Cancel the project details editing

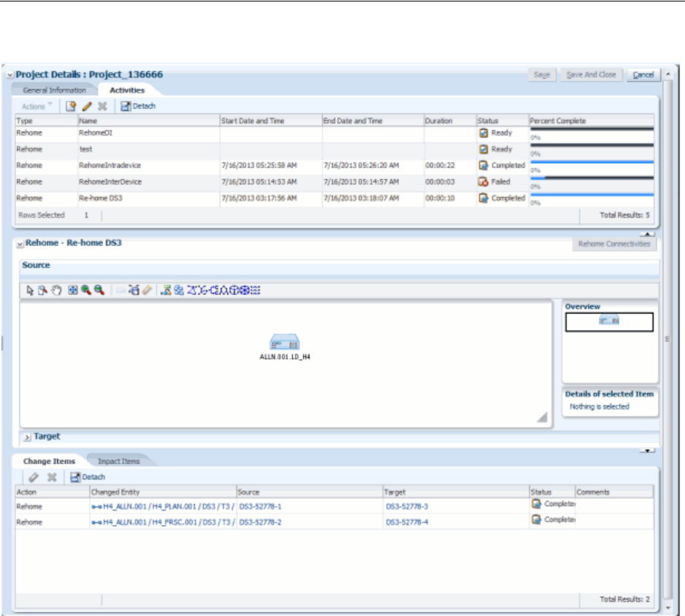tap(643, 75)
